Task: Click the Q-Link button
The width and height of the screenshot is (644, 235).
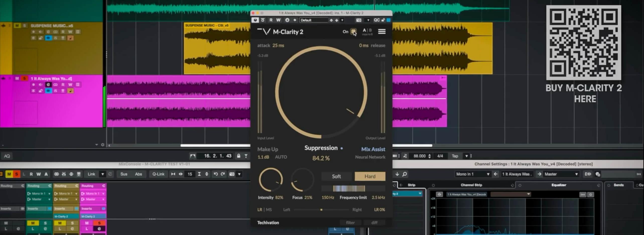Action: pos(158,174)
